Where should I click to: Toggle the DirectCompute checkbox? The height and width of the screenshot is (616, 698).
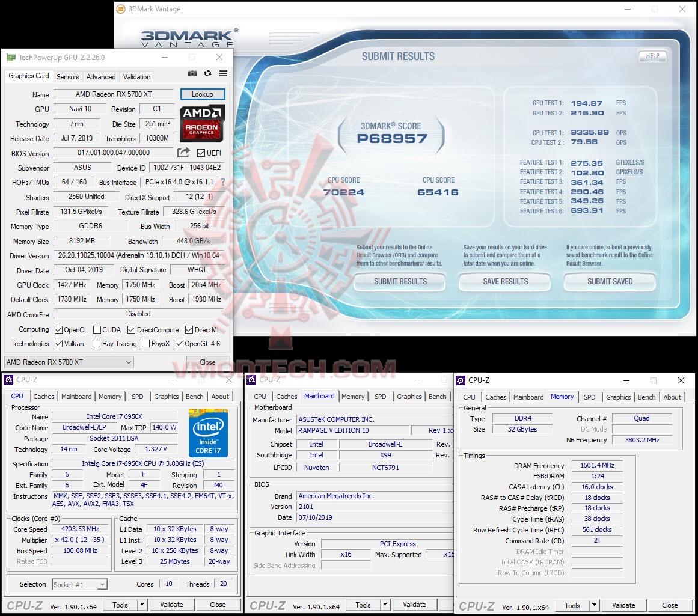131,330
